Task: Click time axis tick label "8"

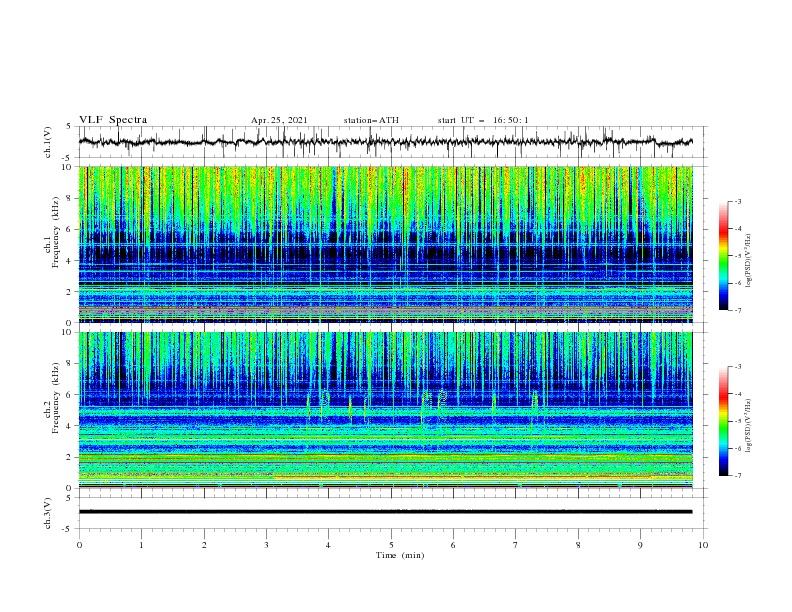Action: (x=578, y=545)
